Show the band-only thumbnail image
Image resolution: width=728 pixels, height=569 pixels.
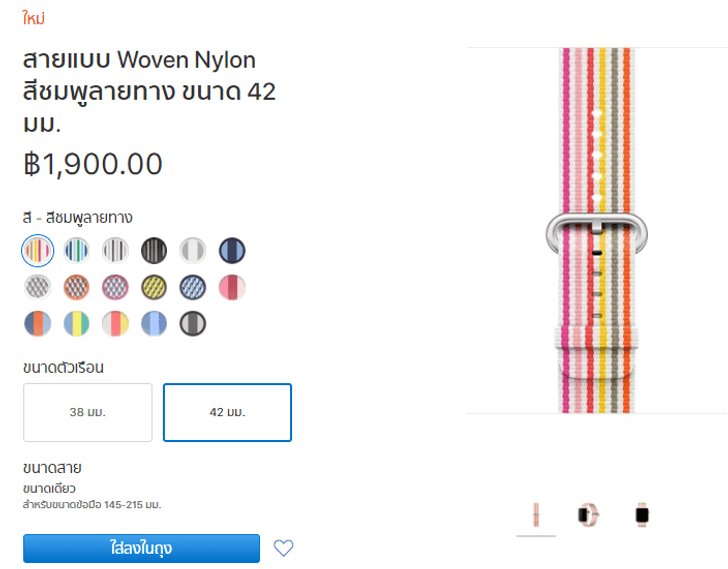point(536,515)
